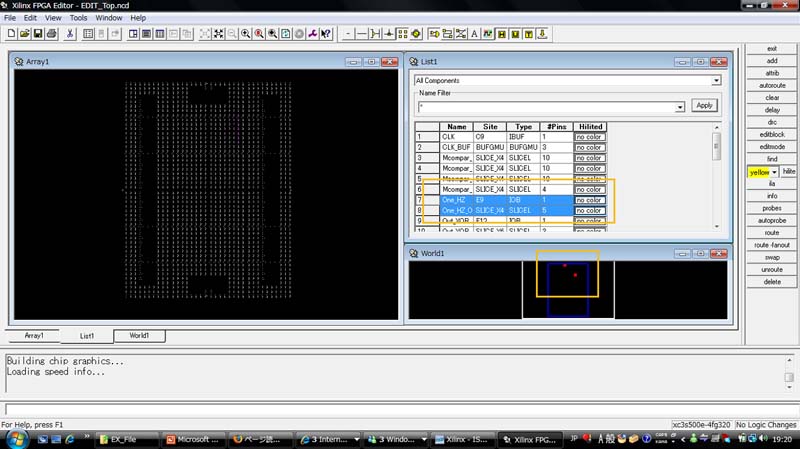The height and width of the screenshot is (449, 800).
Task: Open the Tools menu
Action: point(79,18)
